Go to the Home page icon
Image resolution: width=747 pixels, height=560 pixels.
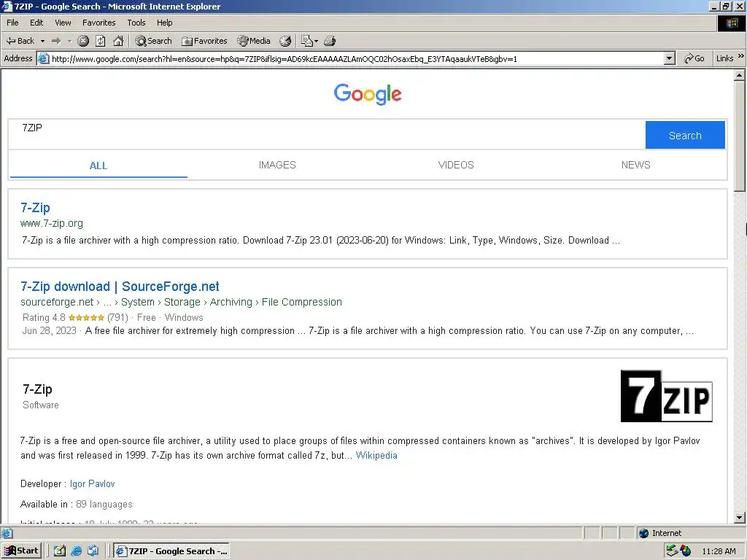coord(118,41)
